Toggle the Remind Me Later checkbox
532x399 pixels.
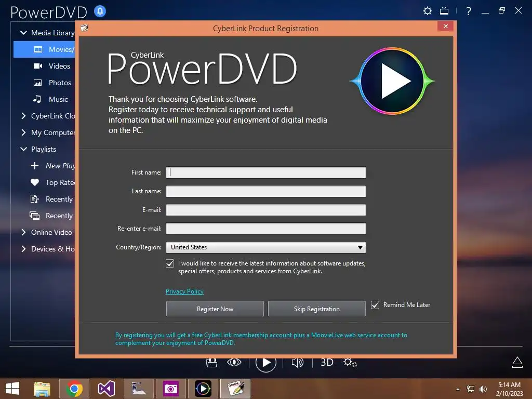375,305
